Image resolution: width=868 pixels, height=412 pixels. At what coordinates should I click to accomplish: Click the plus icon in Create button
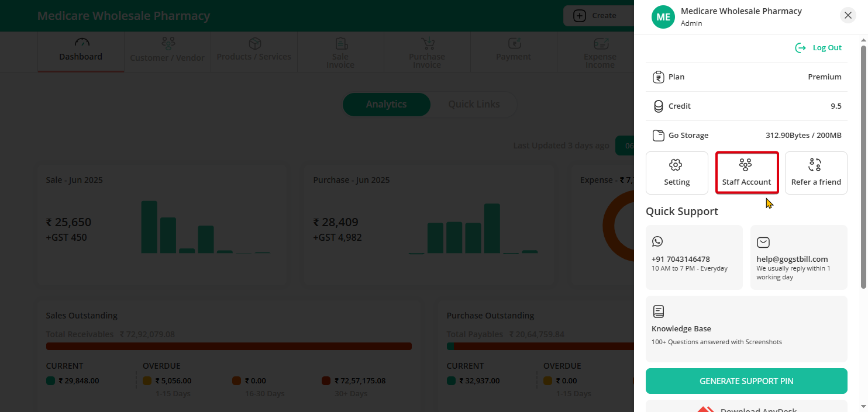[x=579, y=16]
